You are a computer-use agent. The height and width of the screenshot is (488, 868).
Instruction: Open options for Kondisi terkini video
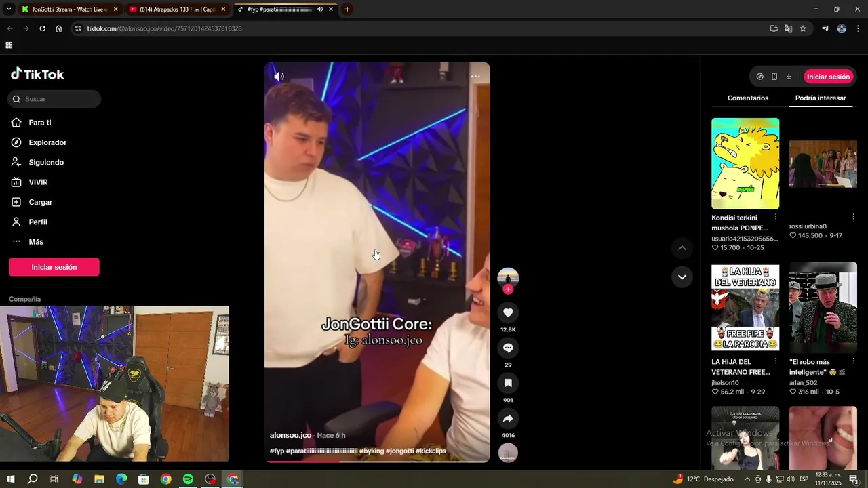[x=776, y=217]
